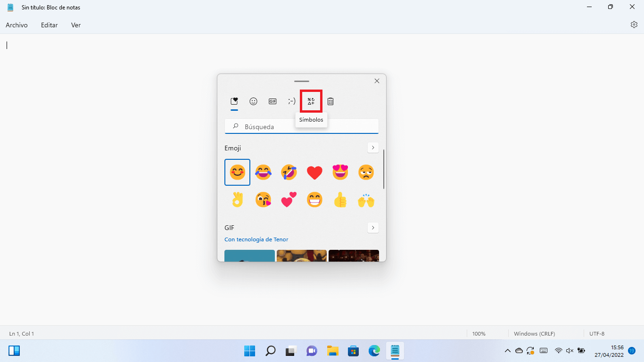Click the UTF-8 encoding status entry
644x362 pixels.
click(x=597, y=334)
